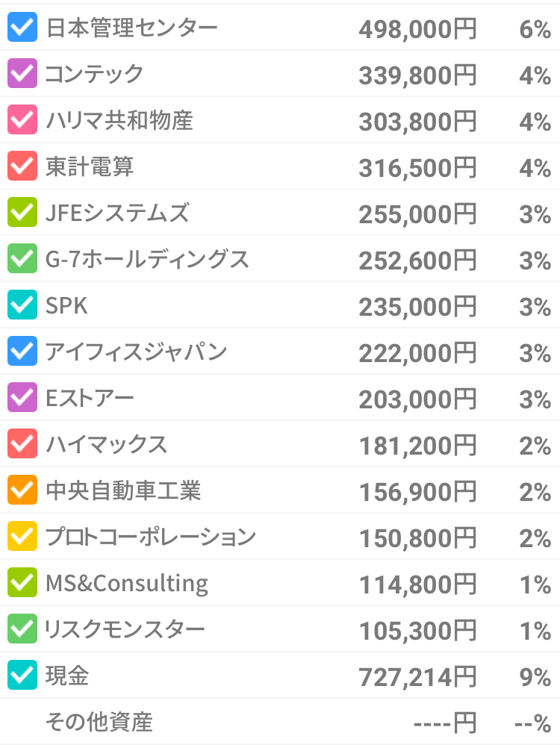Toggle the アイフィスジャパン blue checkbox
The image size is (560, 745).
[22, 351]
